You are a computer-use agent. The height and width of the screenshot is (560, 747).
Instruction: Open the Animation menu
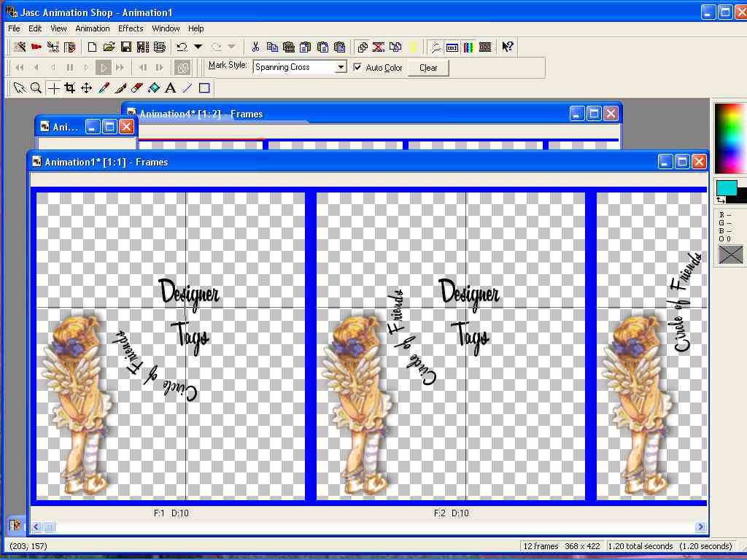(x=93, y=28)
